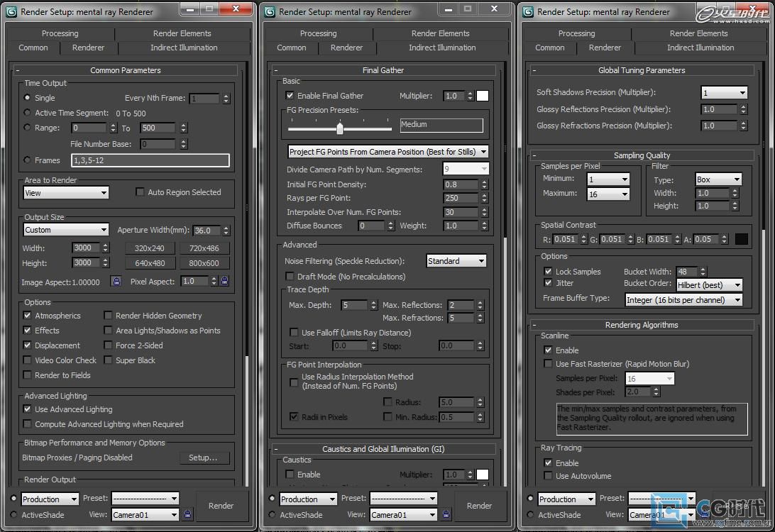This screenshot has width=775, height=532.
Task: Click Render button in middle window
Action: (479, 505)
